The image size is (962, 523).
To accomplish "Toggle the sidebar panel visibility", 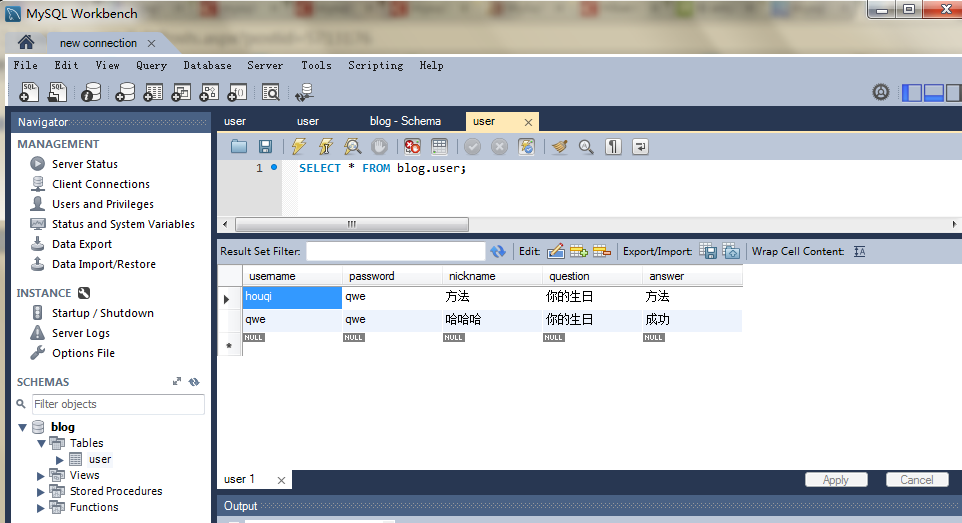I will click(912, 93).
